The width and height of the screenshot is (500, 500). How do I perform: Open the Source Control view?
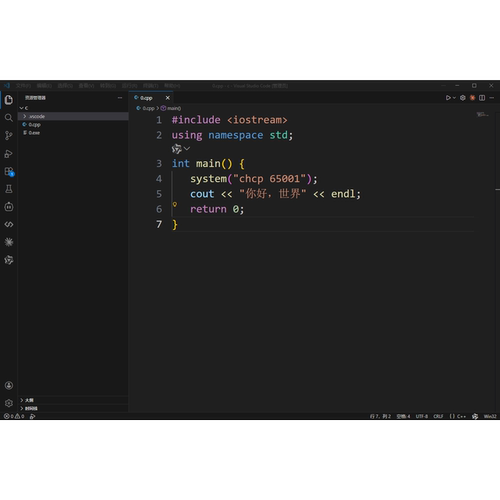pyautogui.click(x=9, y=136)
